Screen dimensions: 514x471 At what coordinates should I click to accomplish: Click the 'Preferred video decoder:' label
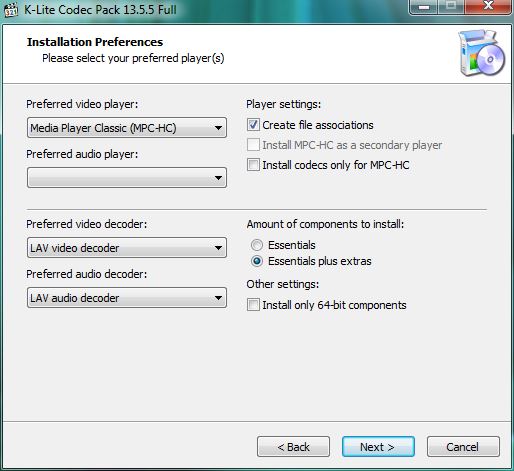click(86, 224)
